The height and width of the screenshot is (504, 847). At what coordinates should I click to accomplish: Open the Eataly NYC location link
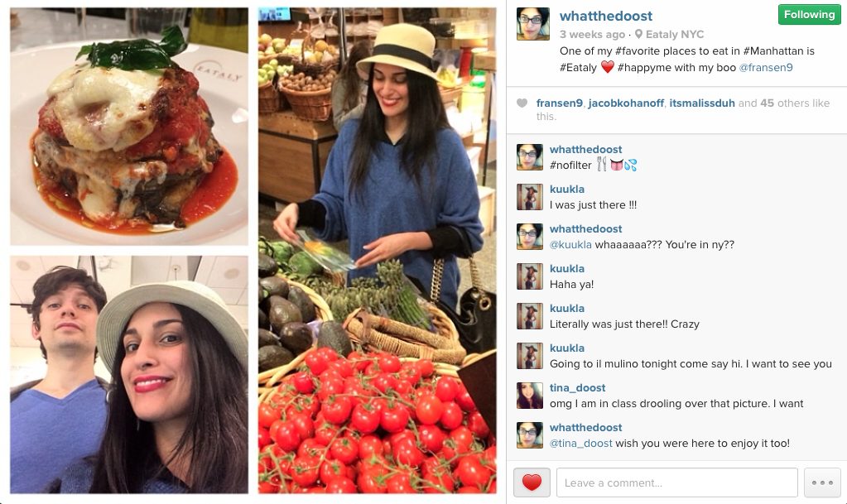(x=675, y=35)
